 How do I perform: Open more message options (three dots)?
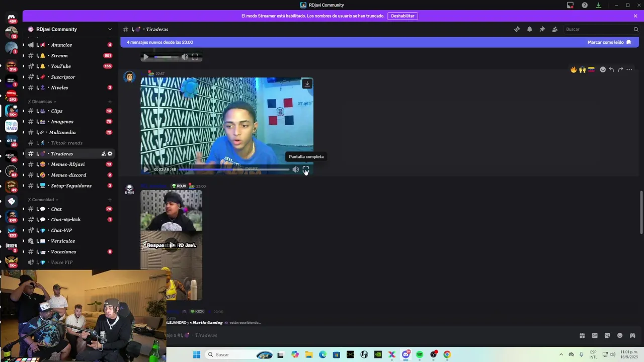point(629,69)
